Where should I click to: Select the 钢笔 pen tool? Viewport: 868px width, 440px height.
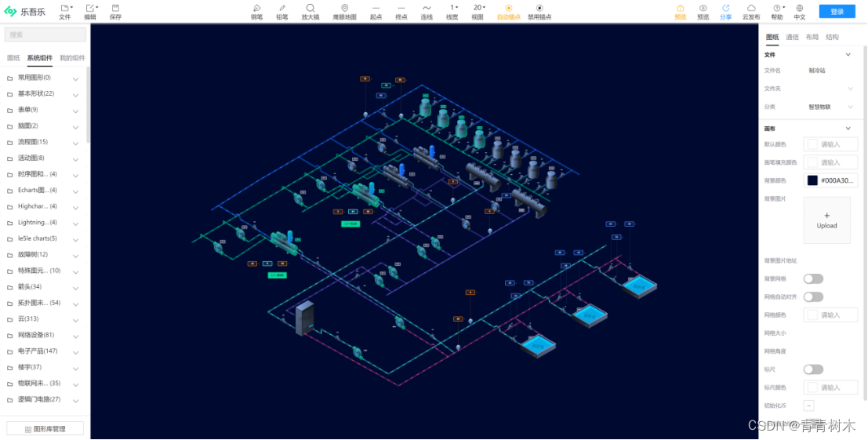(x=257, y=12)
